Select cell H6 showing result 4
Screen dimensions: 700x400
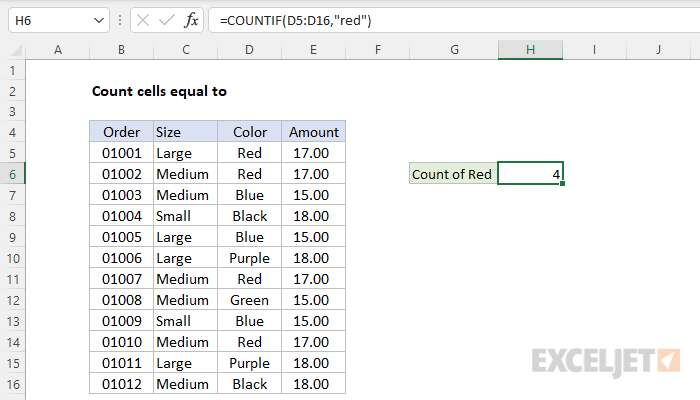pyautogui.click(x=530, y=173)
